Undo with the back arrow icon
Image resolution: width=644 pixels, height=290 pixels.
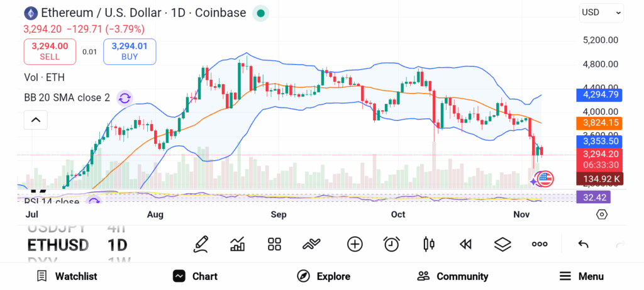click(x=583, y=244)
